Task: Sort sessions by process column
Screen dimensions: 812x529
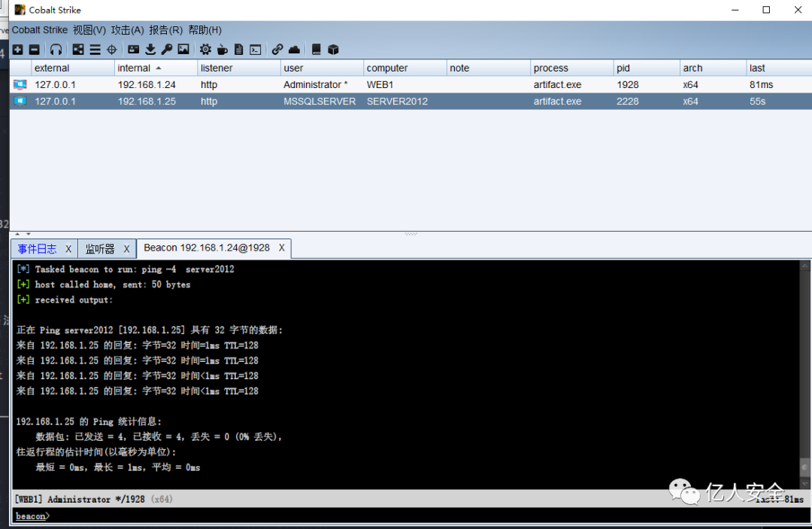Action: pyautogui.click(x=571, y=68)
